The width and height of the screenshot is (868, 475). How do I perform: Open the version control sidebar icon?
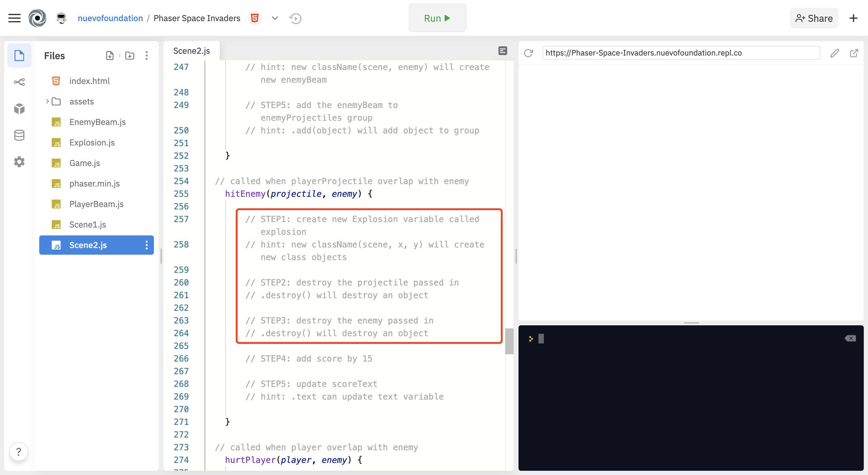pyautogui.click(x=19, y=82)
